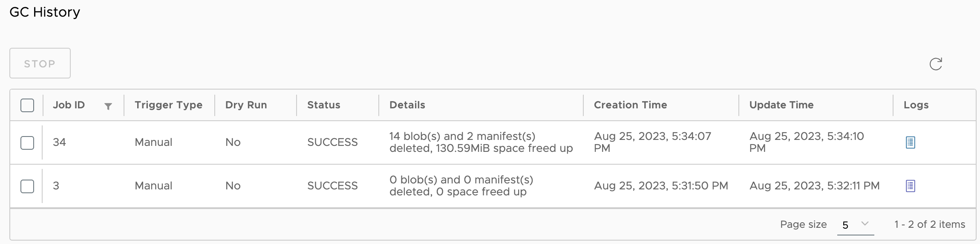Click the Update Time column header
Image resolution: width=980 pixels, height=244 pixels.
coord(781,105)
